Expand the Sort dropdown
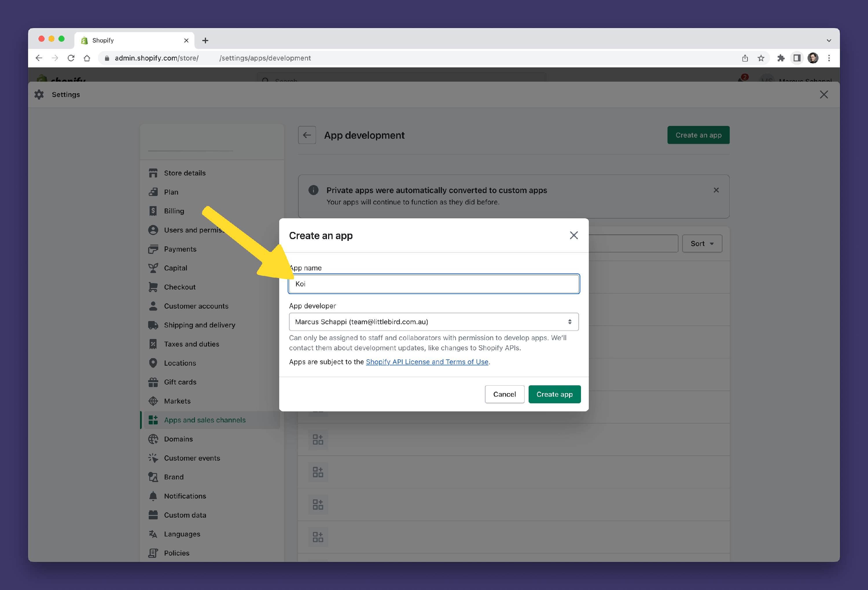 (x=702, y=244)
